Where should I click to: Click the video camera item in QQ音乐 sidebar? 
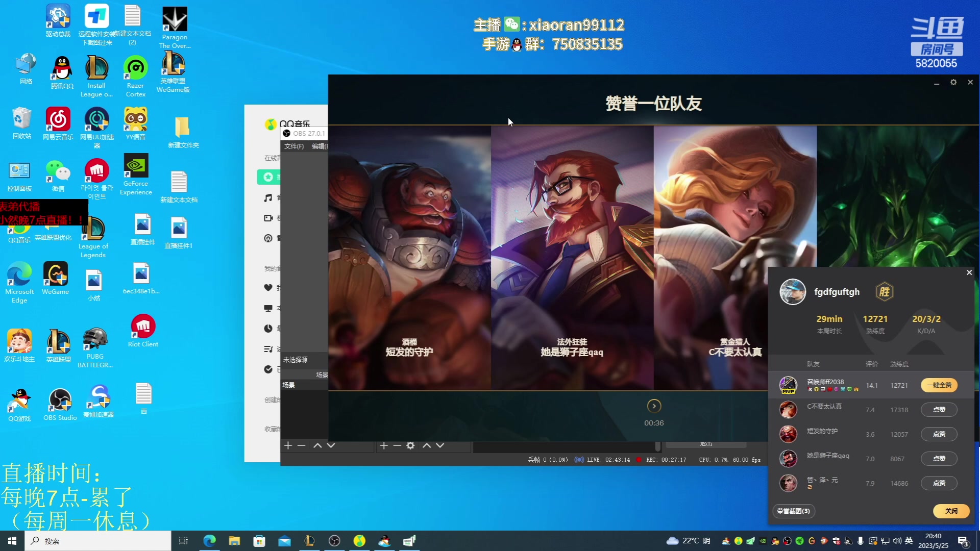click(268, 218)
